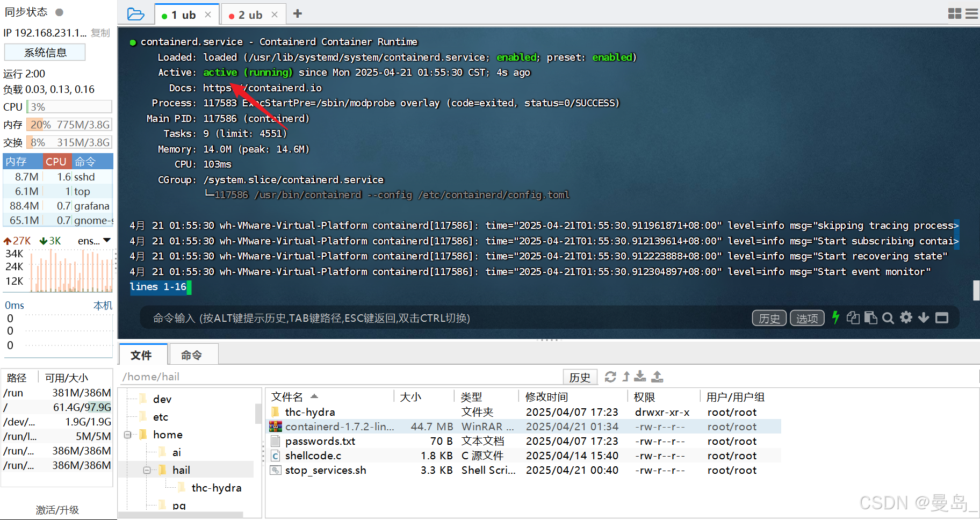Screen dimensions: 980x520
Task: Open the hamburger main menu
Action: 972,14
